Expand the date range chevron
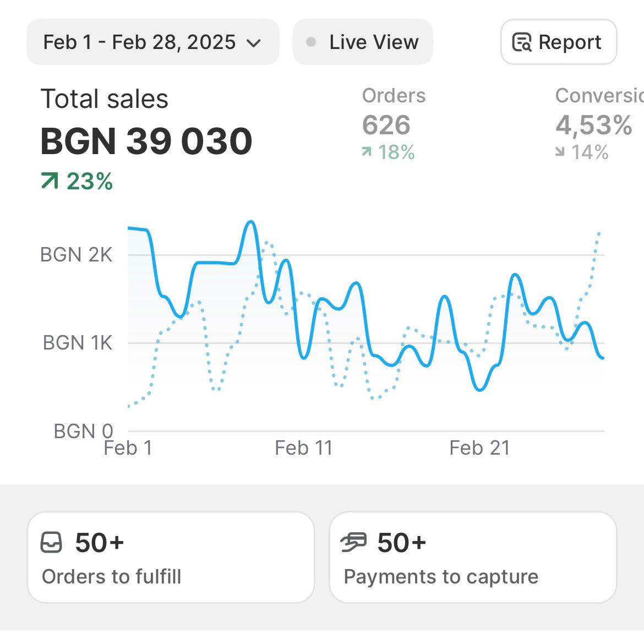This screenshot has height=644, width=644. coord(253,43)
